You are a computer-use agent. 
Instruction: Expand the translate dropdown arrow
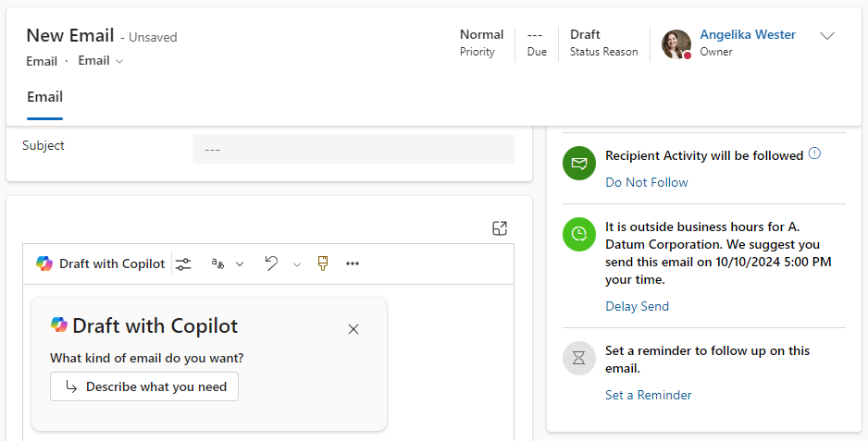240,264
